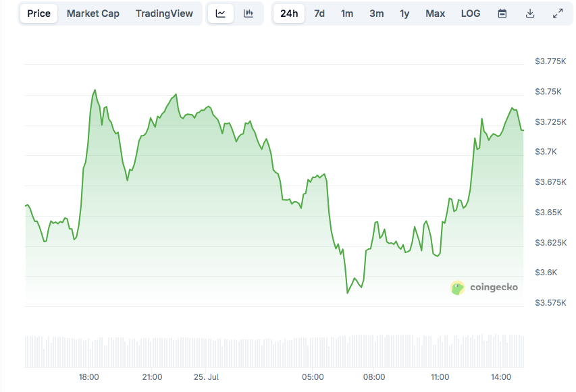576x392 pixels.
Task: Download chart data icon
Action: [x=530, y=13]
